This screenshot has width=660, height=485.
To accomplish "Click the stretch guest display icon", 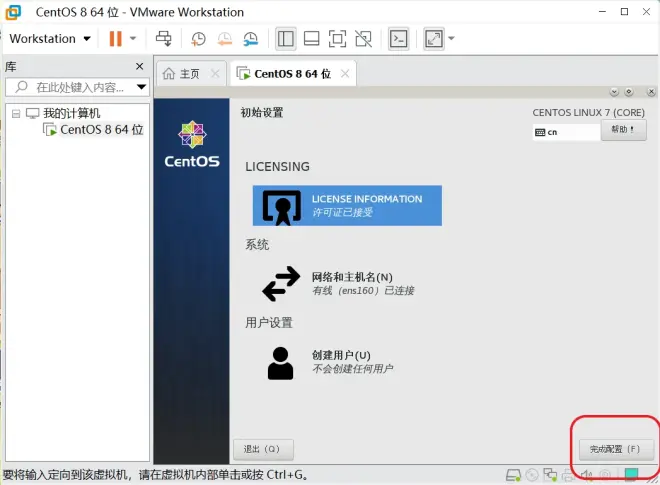I will (x=434, y=39).
